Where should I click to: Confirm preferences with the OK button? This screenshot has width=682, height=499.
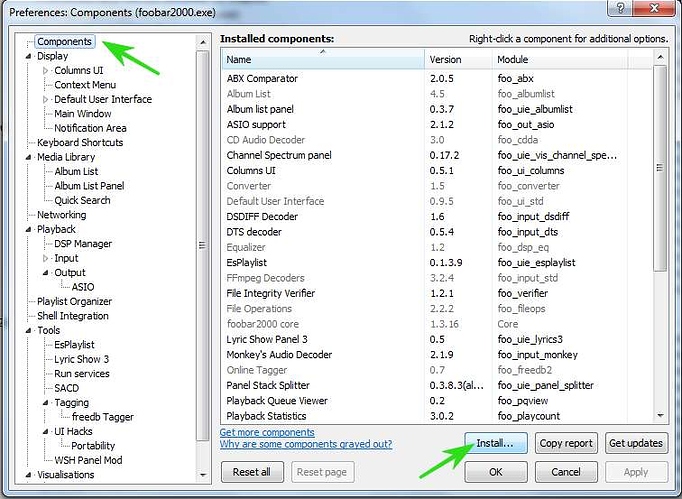pyautogui.click(x=496, y=472)
